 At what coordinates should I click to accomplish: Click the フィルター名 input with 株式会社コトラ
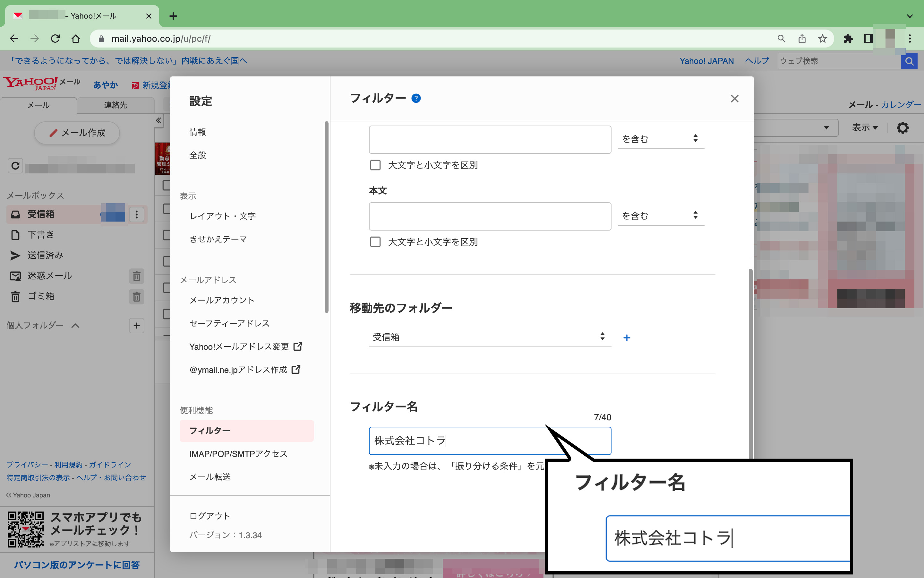pos(490,441)
